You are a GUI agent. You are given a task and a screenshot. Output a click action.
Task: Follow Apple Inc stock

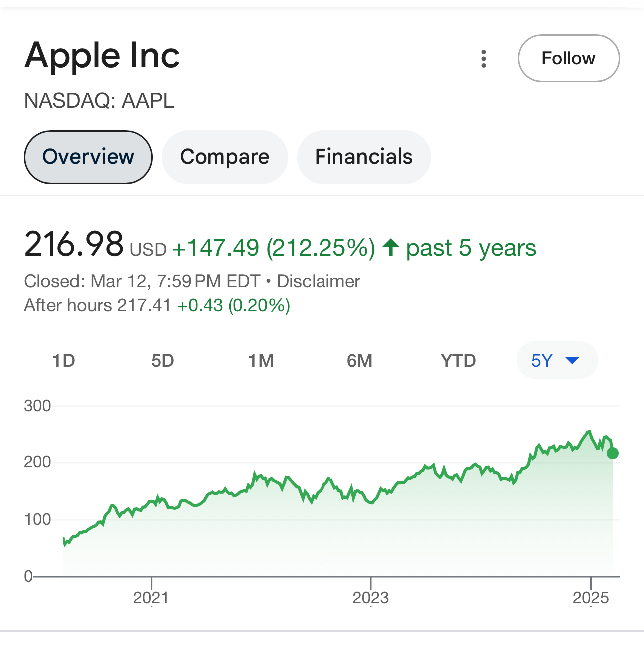point(569,58)
